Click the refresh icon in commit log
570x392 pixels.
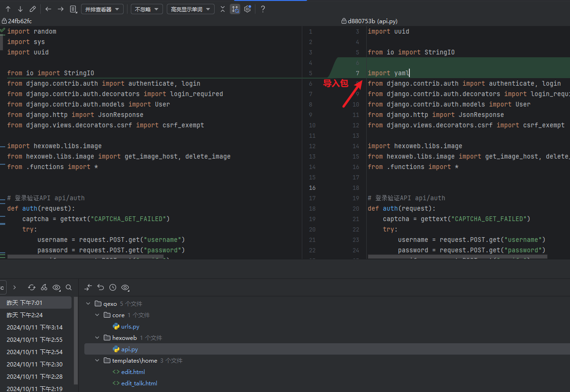(32, 287)
